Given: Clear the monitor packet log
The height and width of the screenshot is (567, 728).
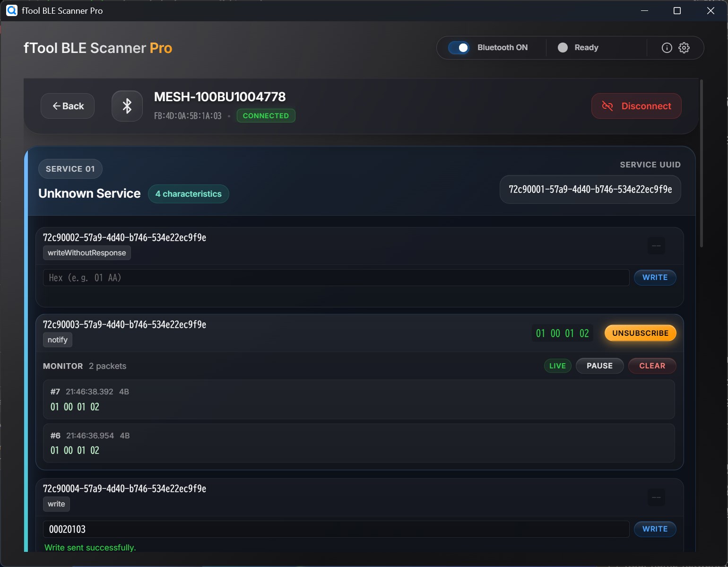Looking at the screenshot, I should click(x=652, y=366).
